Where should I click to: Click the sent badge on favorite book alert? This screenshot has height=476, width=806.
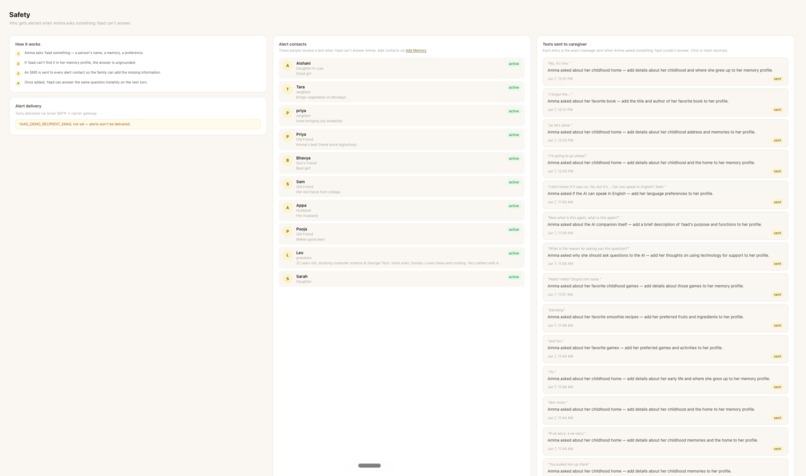click(x=777, y=109)
